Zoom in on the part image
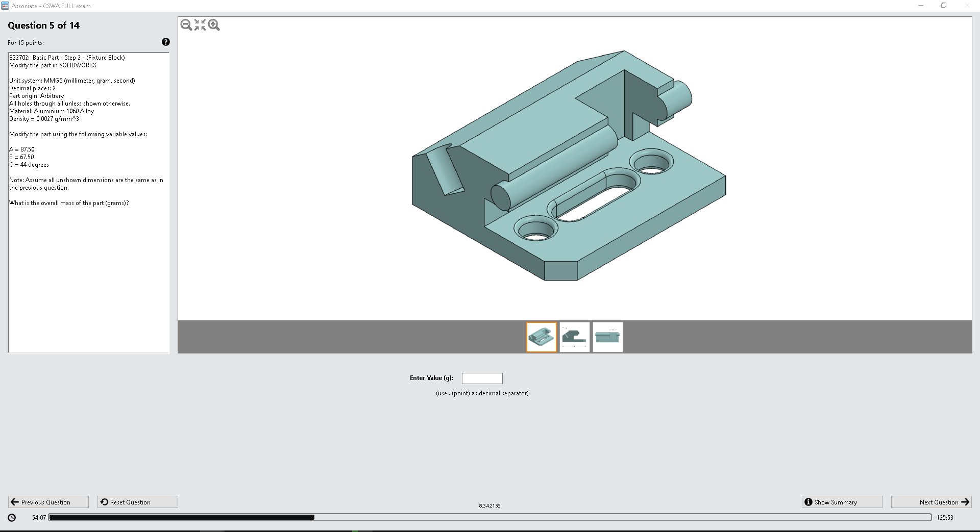This screenshot has width=980, height=532. [214, 25]
